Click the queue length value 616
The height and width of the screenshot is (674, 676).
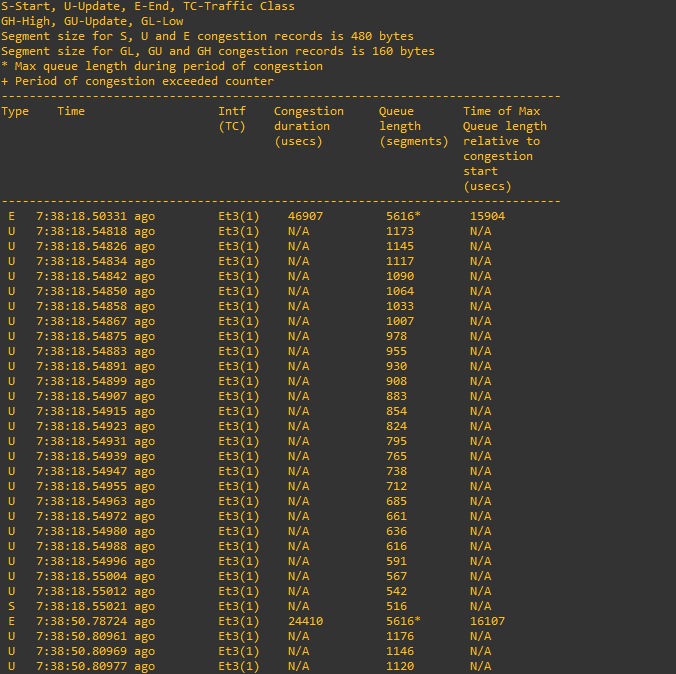pyautogui.click(x=396, y=546)
